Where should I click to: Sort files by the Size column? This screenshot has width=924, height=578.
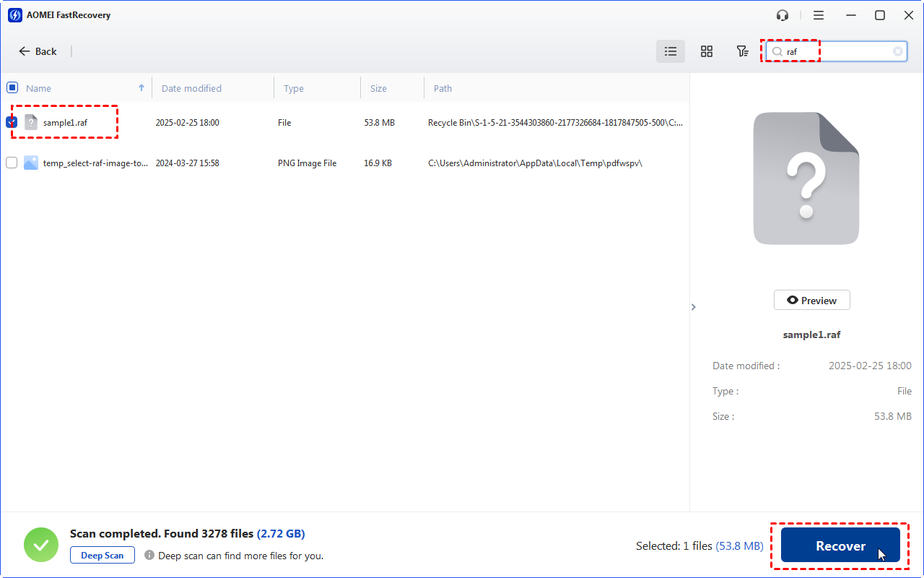click(379, 88)
